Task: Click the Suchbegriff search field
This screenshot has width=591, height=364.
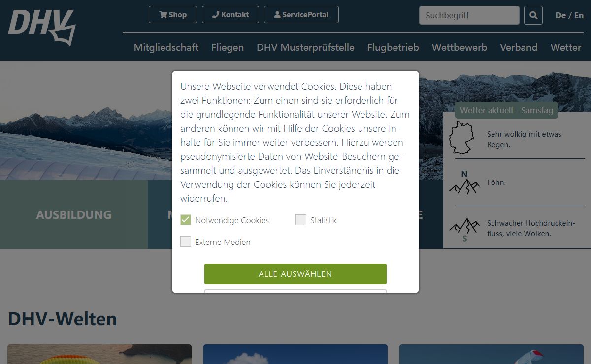Action: [469, 15]
